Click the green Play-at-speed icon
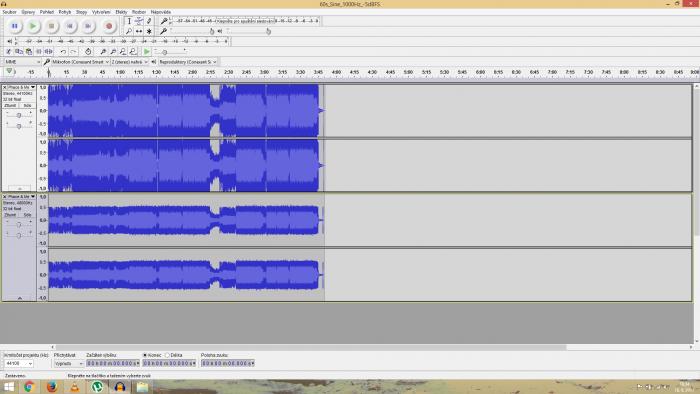The width and height of the screenshot is (700, 394). point(146,52)
